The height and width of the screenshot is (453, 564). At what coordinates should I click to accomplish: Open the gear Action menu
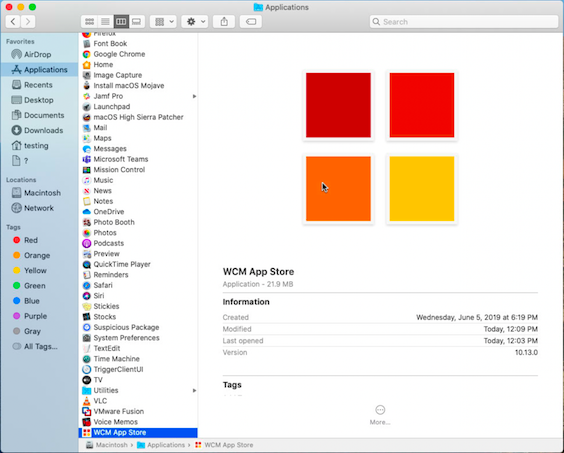click(x=195, y=22)
